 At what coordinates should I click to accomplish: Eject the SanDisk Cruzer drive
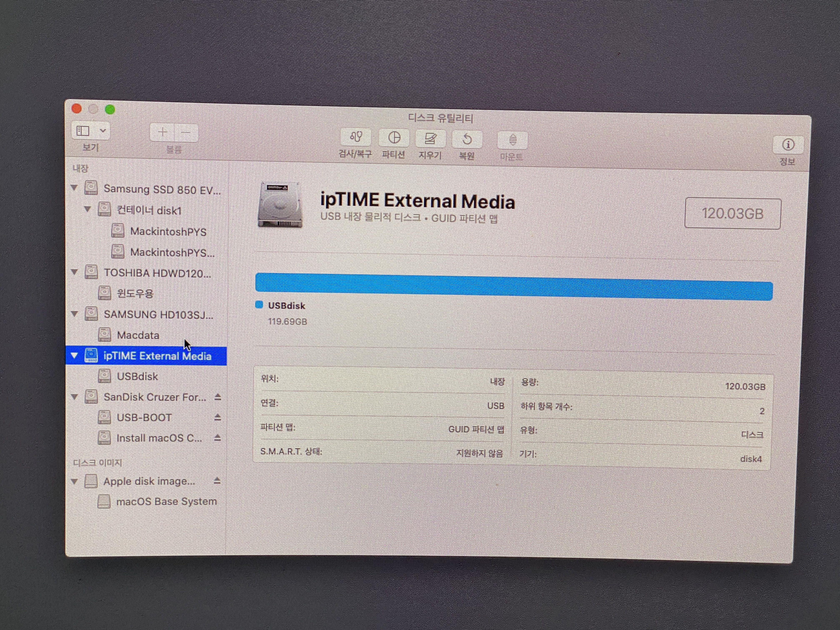click(217, 397)
